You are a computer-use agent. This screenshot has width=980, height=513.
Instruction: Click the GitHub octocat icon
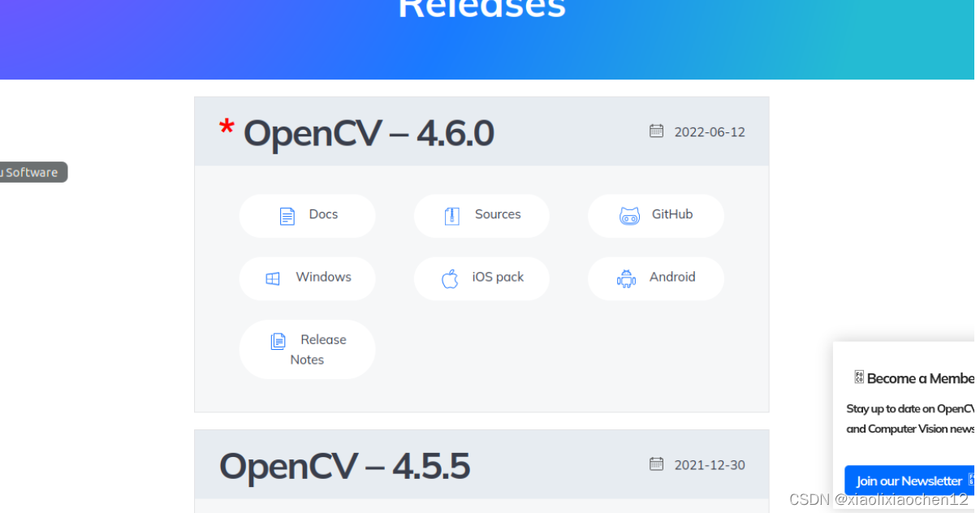pos(629,216)
